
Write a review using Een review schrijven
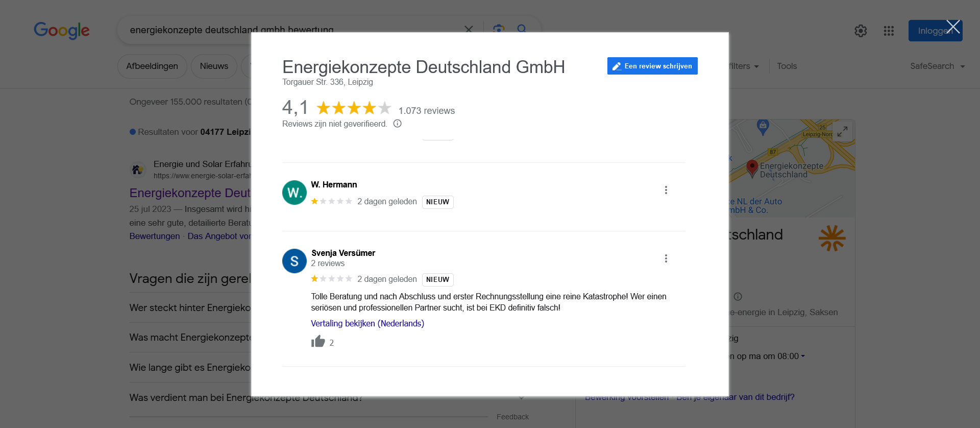(x=652, y=66)
